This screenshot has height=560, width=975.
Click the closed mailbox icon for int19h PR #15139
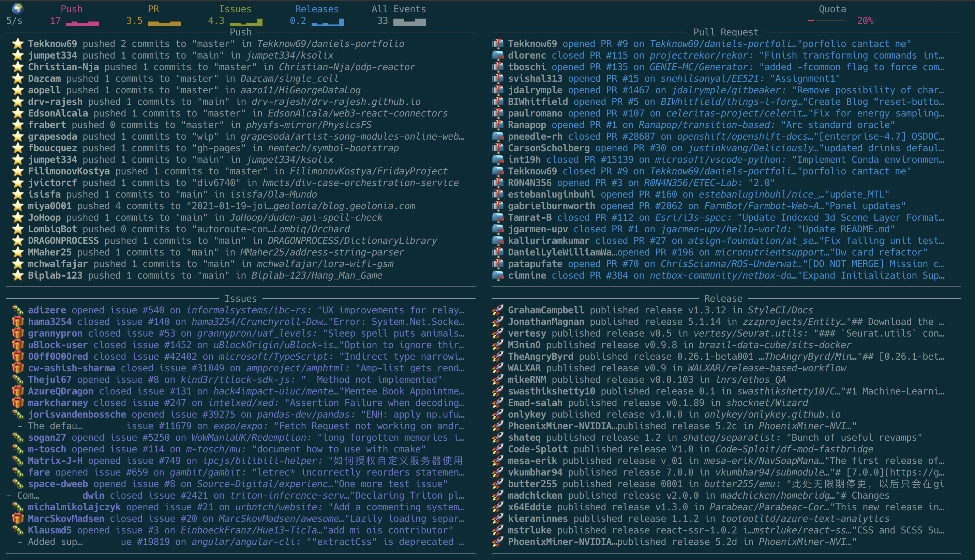tap(498, 159)
